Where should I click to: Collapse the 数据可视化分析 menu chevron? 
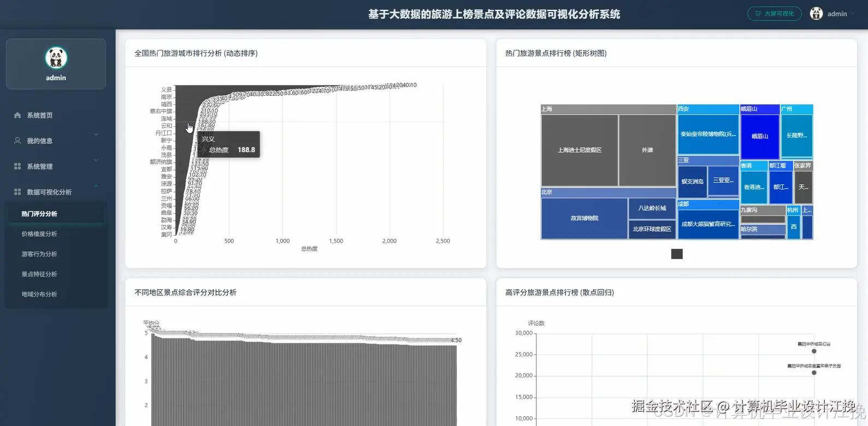click(96, 186)
